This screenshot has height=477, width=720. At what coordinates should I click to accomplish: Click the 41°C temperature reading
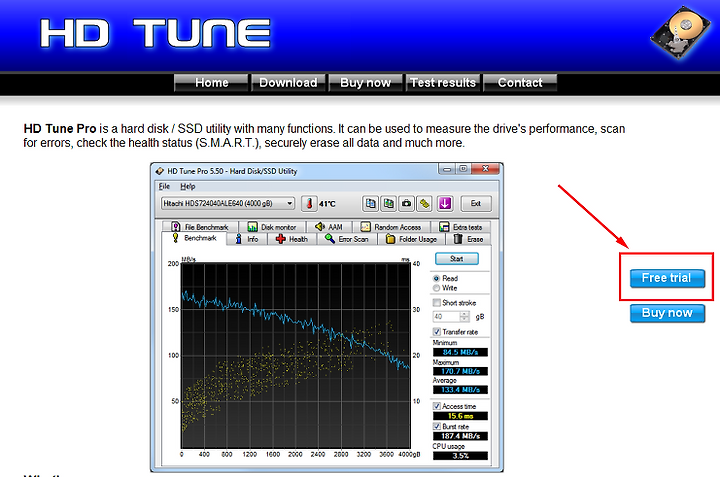pos(327,204)
